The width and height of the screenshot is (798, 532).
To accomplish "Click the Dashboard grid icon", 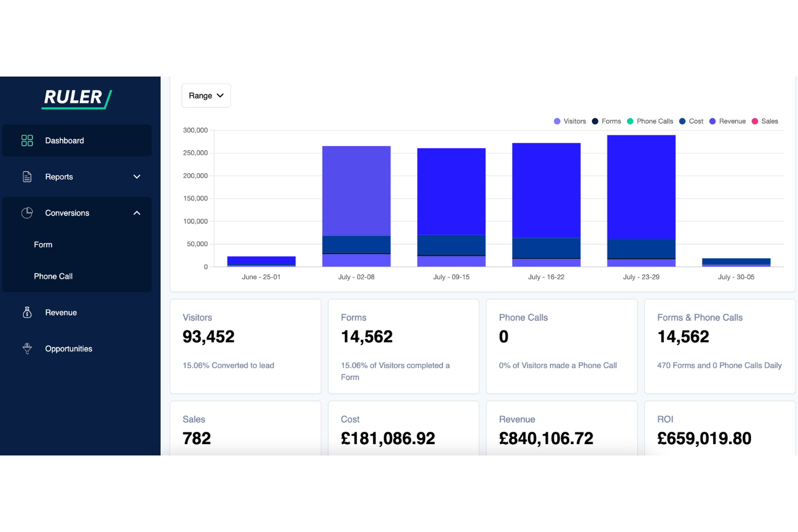I will (x=27, y=141).
